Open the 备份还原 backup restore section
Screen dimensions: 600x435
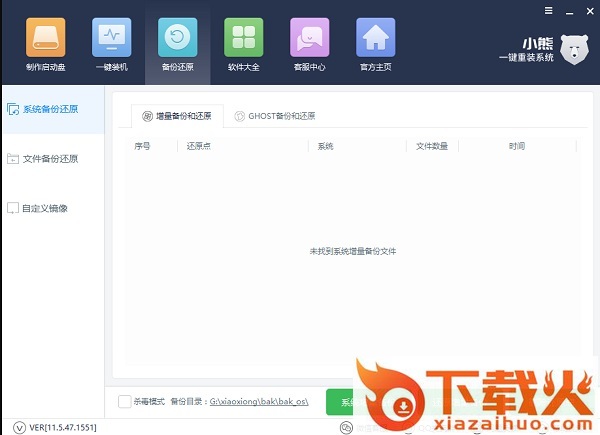click(x=177, y=44)
